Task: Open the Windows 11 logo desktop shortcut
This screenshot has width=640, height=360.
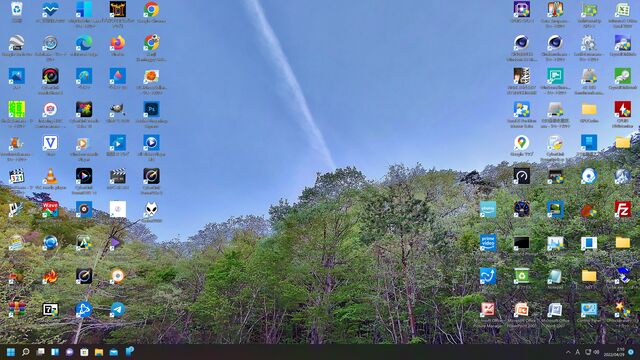Action: tap(589, 143)
